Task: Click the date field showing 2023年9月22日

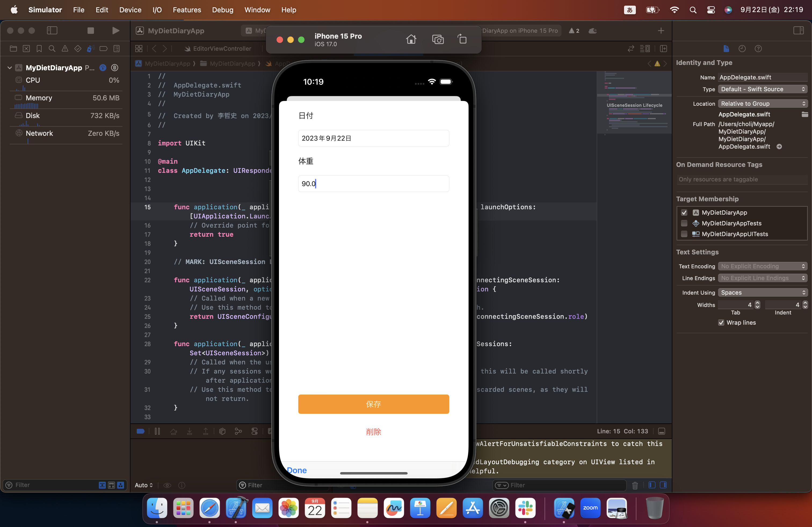Action: [x=373, y=138]
